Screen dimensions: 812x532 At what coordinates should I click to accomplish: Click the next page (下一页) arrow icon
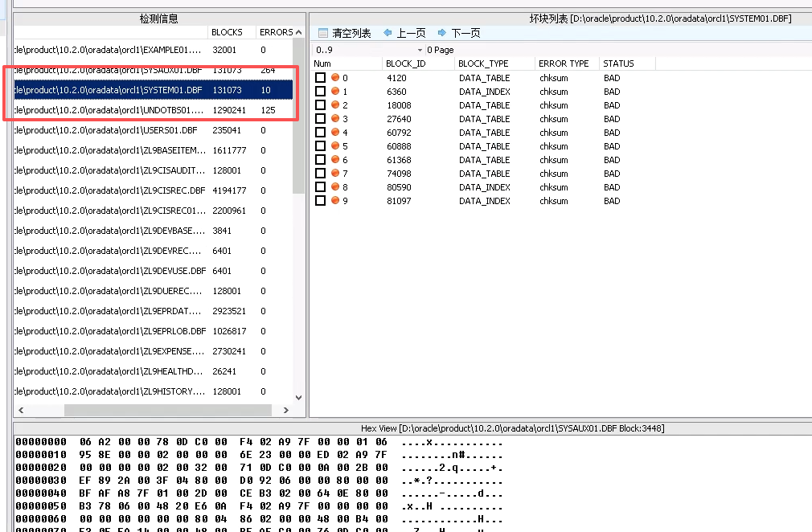(441, 33)
